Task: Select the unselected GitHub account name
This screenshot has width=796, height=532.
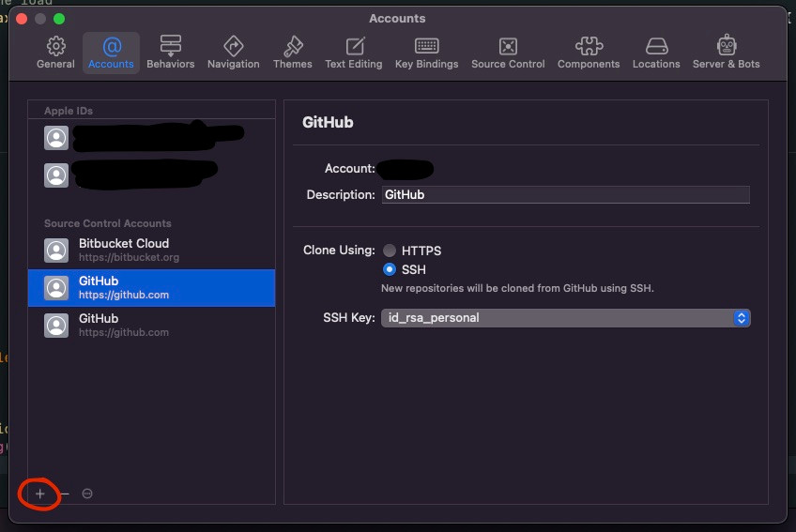Action: tap(99, 318)
